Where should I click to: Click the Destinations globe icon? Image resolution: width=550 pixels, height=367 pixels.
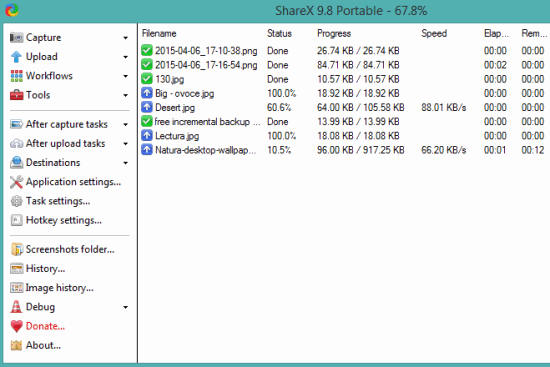[16, 162]
